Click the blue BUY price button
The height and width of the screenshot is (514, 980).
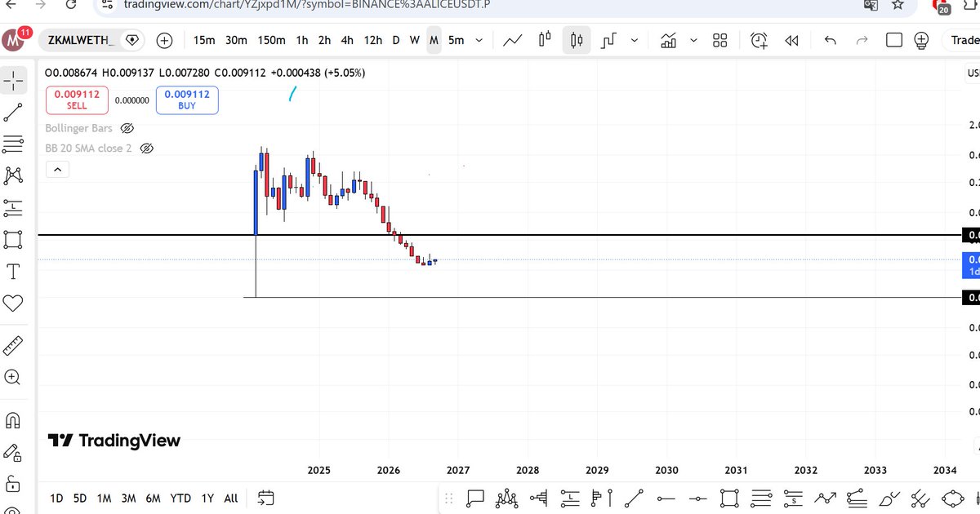(187, 100)
